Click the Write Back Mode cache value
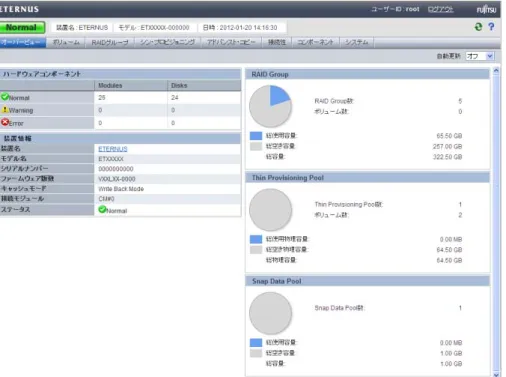The image size is (506, 377). [121, 189]
